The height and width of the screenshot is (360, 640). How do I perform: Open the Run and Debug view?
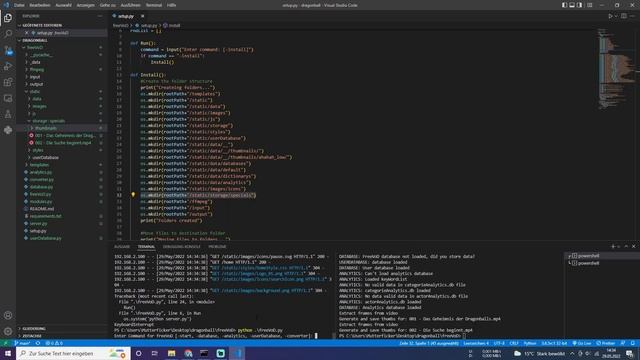(8, 66)
